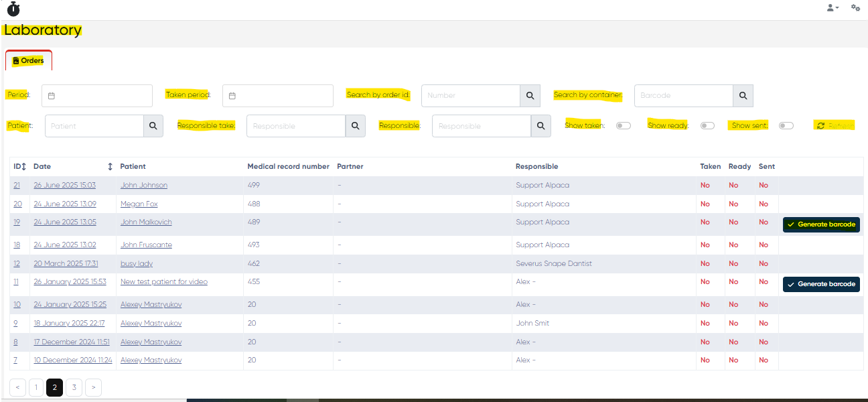
Task: Sort the table by ID column
Action: 23,166
